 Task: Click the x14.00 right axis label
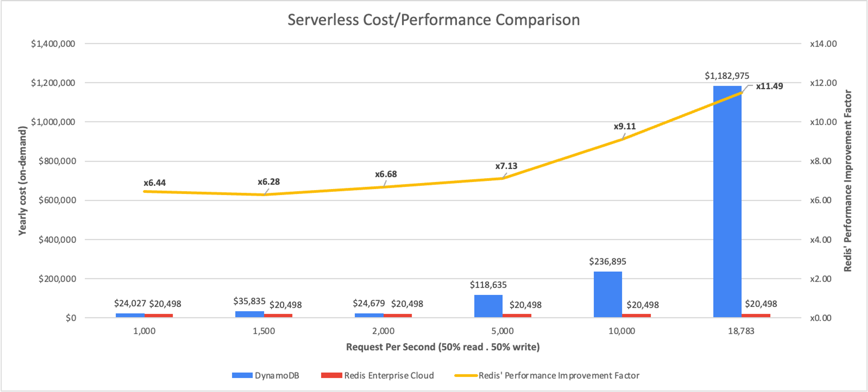823,44
